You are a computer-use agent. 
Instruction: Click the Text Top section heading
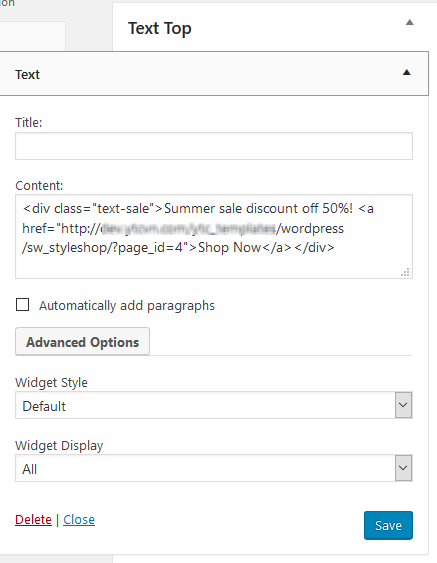(x=160, y=29)
